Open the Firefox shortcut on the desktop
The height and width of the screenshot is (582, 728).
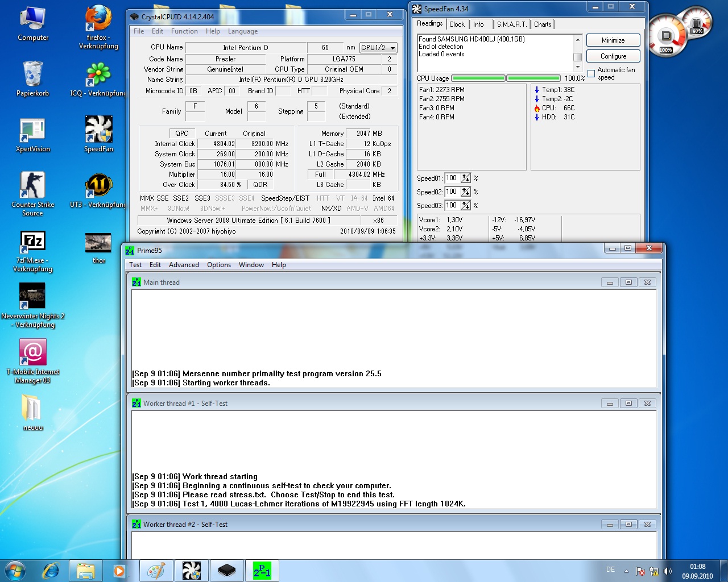98,27
